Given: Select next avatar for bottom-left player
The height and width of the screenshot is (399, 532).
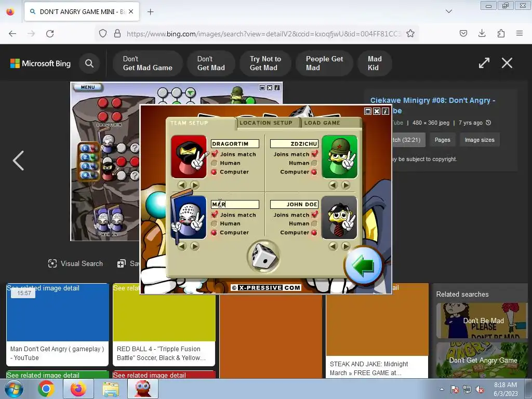Looking at the screenshot, I should [195, 246].
